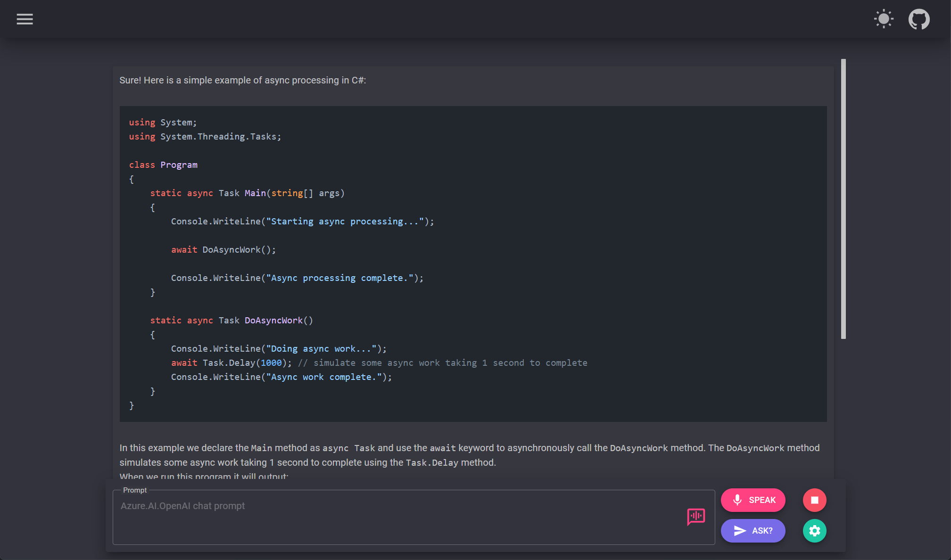Open settings via green gear button
951x560 pixels.
click(814, 531)
